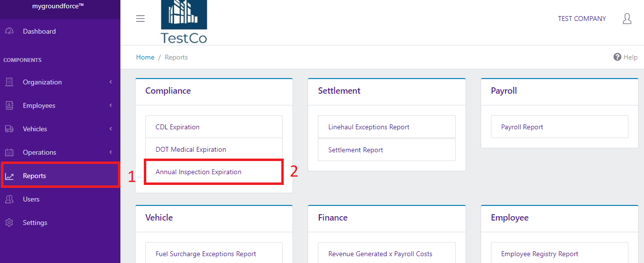Click the Employees badge icon
Screen dimensions: 644x263
click(9, 105)
